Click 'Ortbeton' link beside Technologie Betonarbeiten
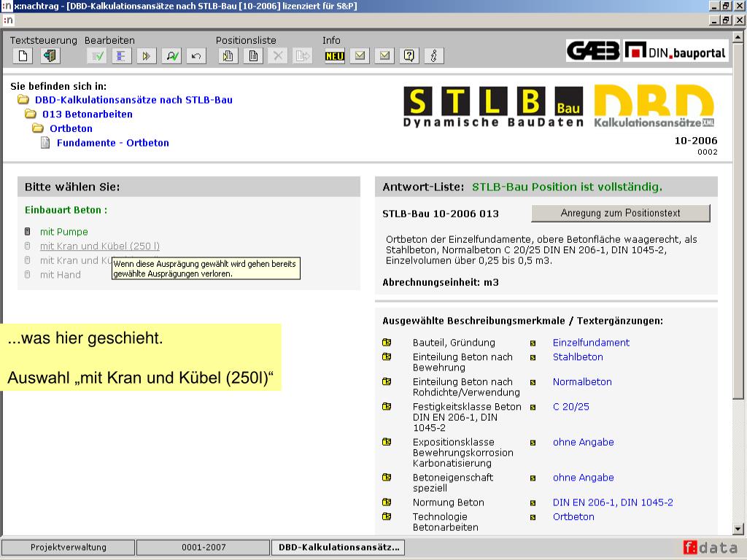 (573, 517)
